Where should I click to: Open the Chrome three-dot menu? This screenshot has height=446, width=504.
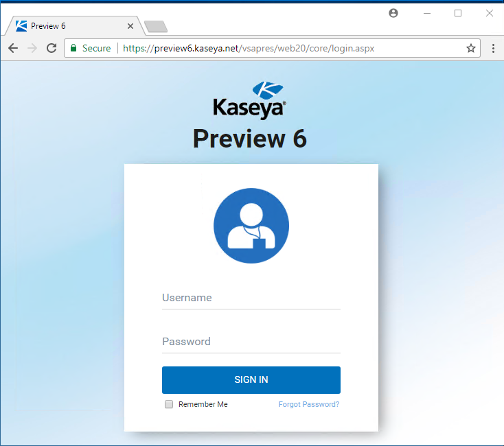coord(493,48)
